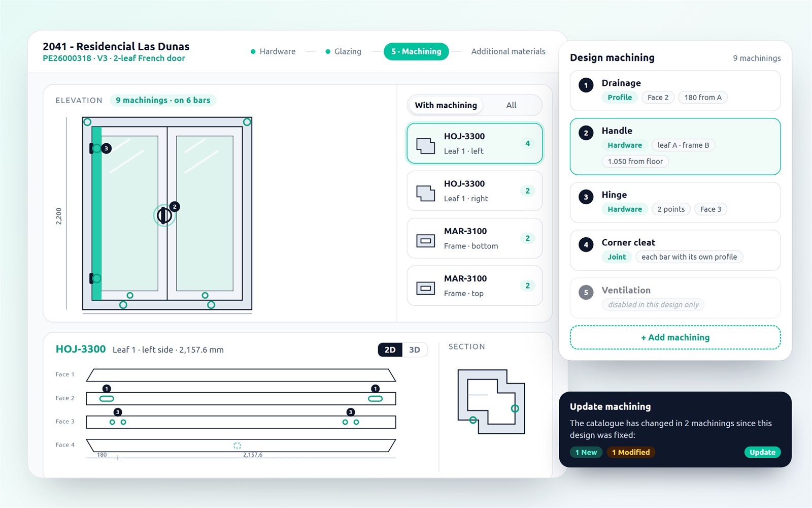The width and height of the screenshot is (812, 508).
Task: Click number 5 badge beside Ventilation
Action: click(x=586, y=293)
